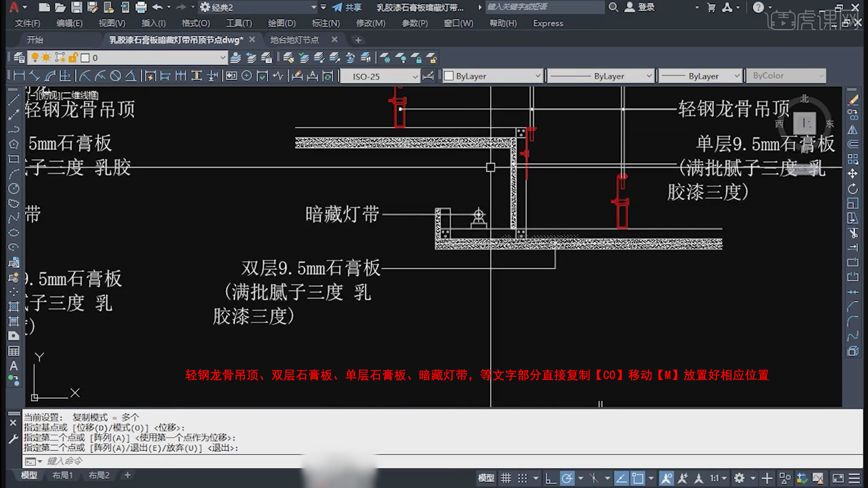Screen dimensions: 868x488
Task: Open the ISO-25 dimension style dropdown
Action: (415, 76)
